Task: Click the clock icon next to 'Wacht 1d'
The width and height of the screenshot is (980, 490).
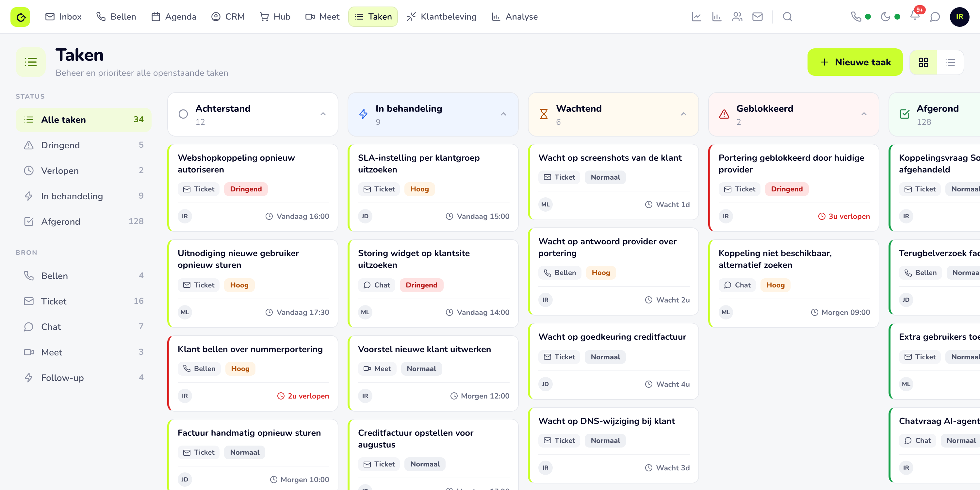Action: (649, 205)
